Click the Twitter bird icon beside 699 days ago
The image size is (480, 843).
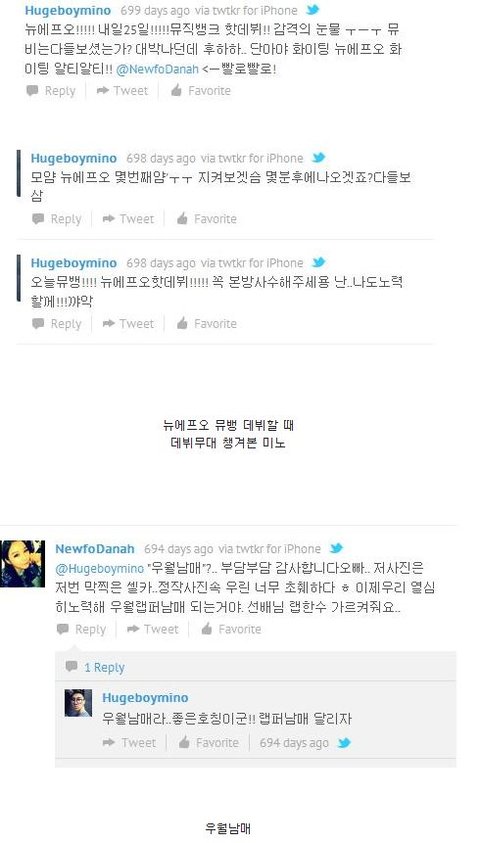312,10
